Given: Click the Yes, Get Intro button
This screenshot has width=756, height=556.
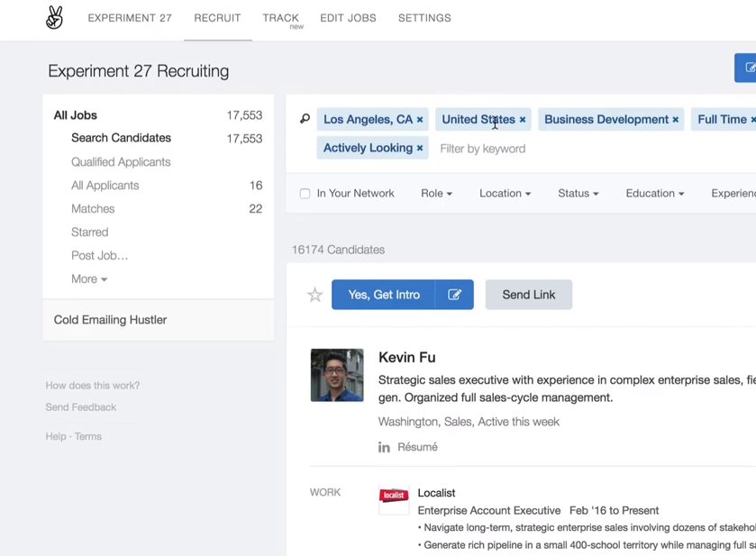Looking at the screenshot, I should 384,295.
